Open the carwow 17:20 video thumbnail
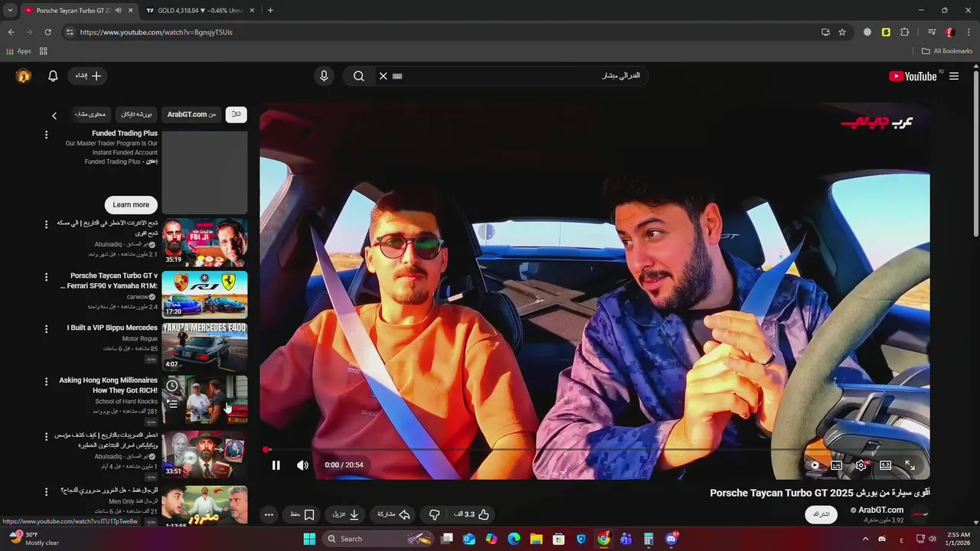This screenshot has height=551, width=980. point(204,294)
